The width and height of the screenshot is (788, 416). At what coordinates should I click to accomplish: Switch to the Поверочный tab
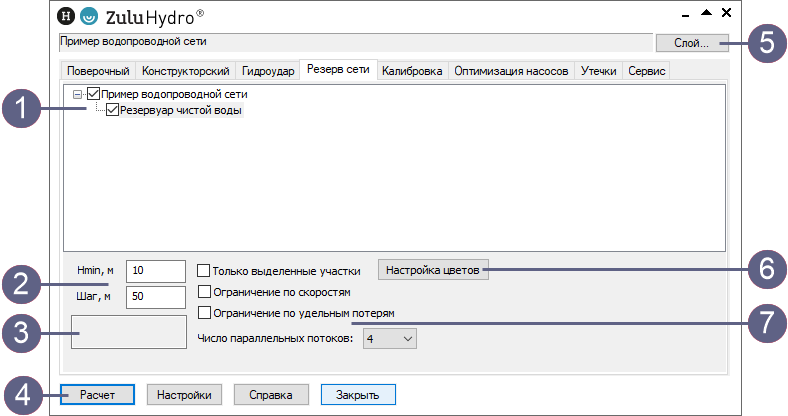(x=98, y=72)
